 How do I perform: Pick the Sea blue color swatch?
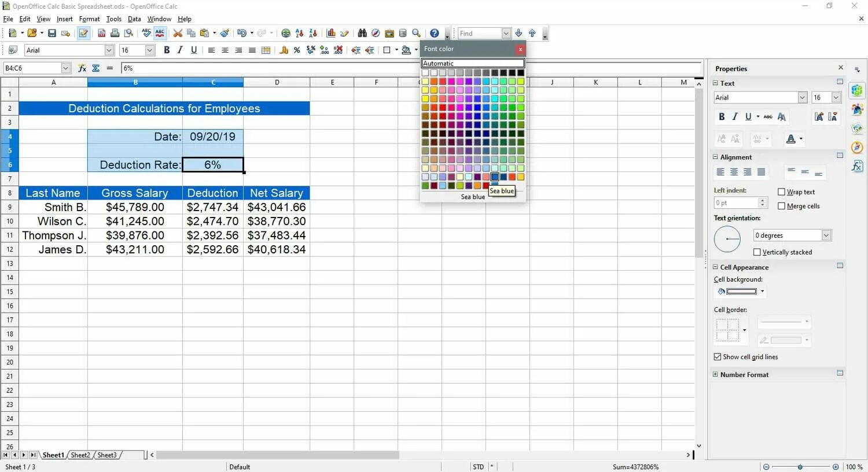[x=495, y=177]
